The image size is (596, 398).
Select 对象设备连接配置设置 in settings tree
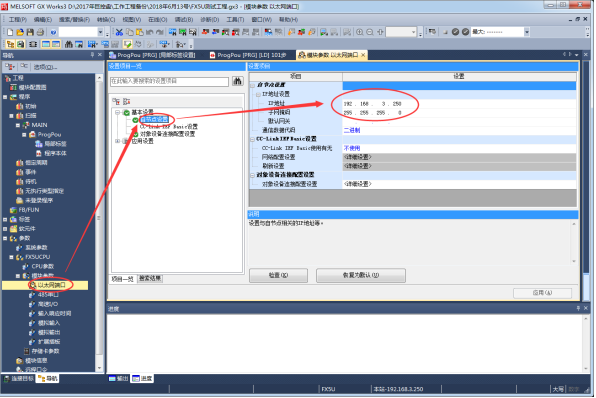pos(168,134)
